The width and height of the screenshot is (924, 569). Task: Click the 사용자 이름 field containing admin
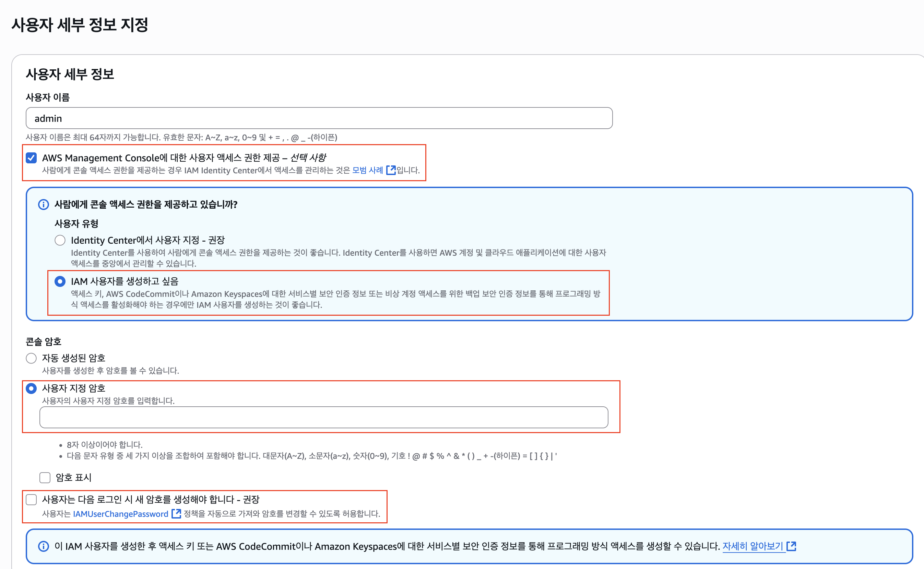pyautogui.click(x=319, y=118)
